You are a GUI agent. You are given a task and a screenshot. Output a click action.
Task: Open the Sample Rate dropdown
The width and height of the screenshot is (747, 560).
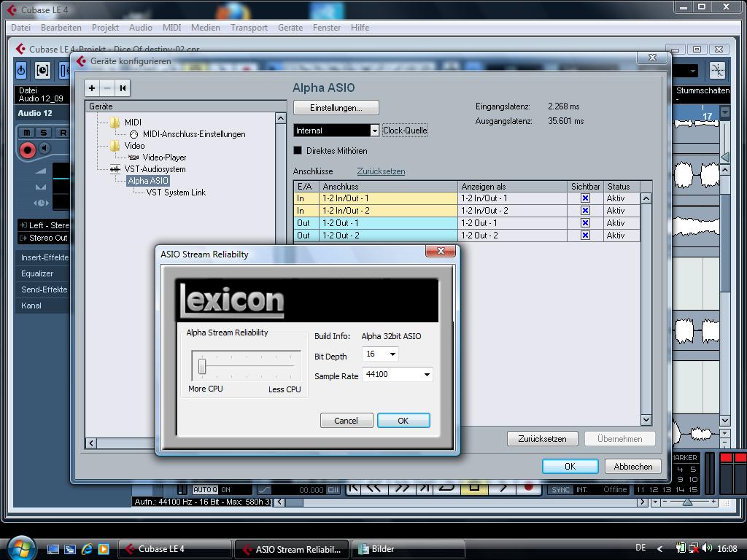(x=398, y=374)
